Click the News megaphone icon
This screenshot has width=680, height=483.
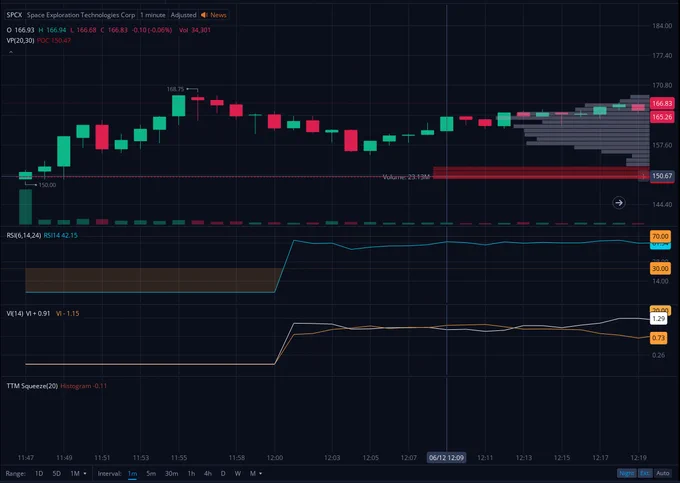(204, 15)
